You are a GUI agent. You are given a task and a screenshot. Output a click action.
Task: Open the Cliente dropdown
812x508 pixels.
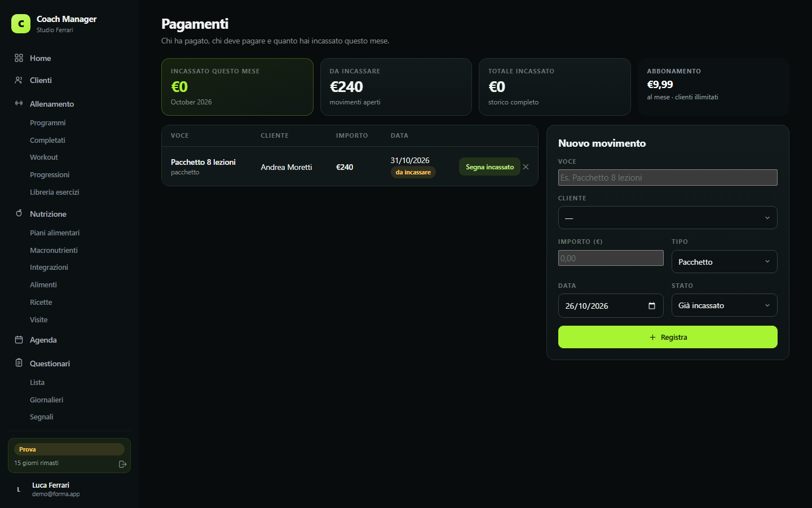668,218
